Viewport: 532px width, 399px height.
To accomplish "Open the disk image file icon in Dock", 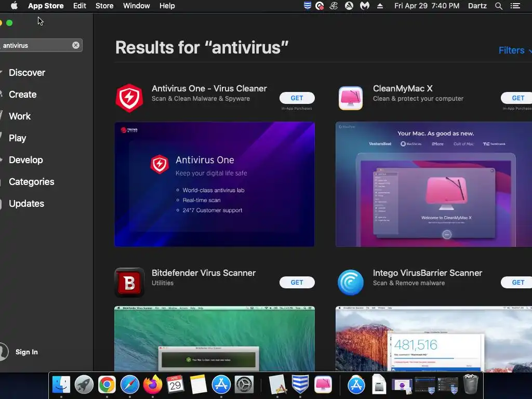I will click(379, 385).
